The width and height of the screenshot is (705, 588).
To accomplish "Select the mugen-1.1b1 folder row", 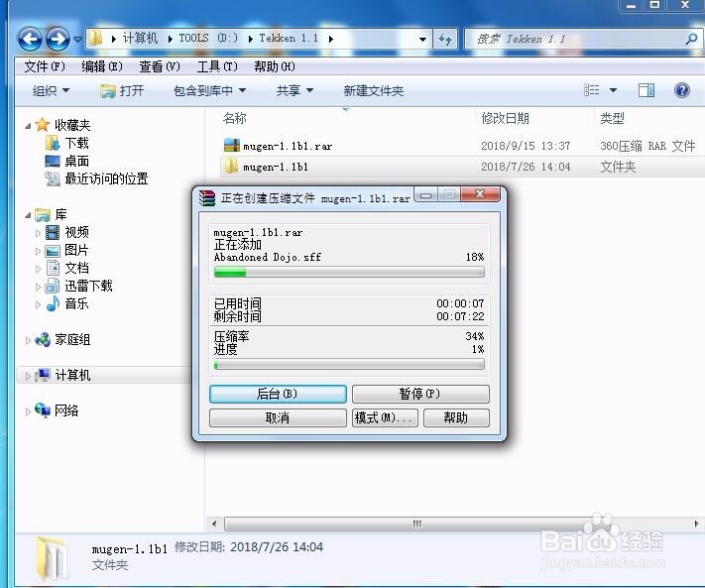I will coord(463,167).
